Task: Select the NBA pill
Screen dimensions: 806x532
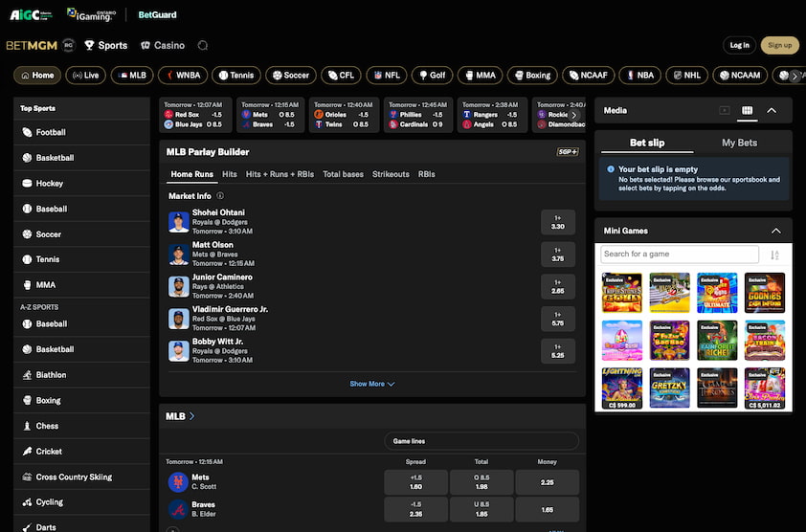Action: 639,75
